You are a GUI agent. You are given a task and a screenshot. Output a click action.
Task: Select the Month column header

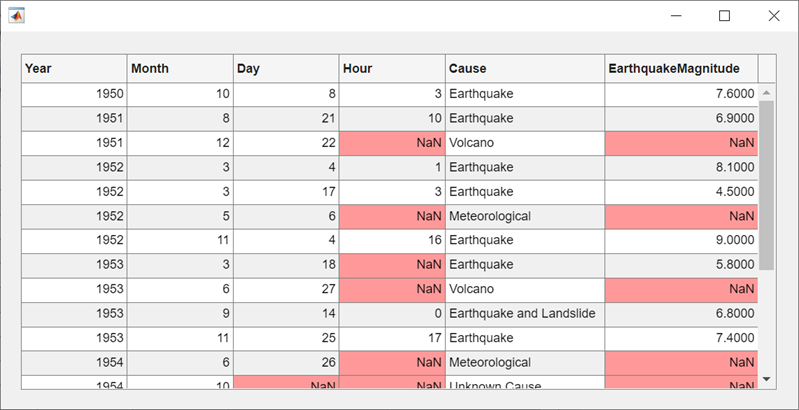(180, 69)
